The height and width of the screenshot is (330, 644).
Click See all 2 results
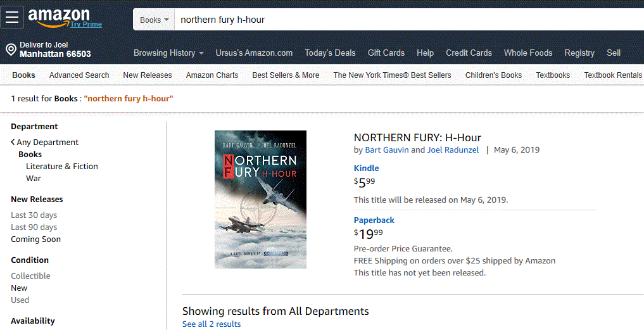[212, 324]
